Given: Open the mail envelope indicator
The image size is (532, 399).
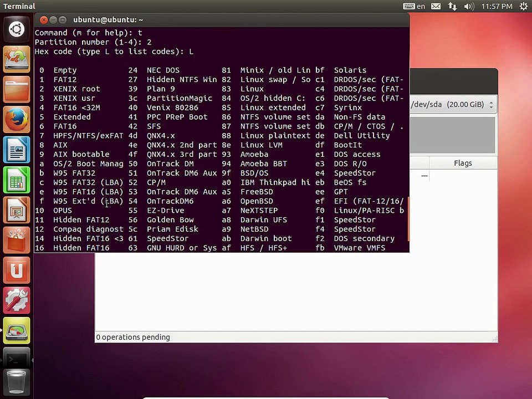Looking at the screenshot, I should (x=436, y=6).
